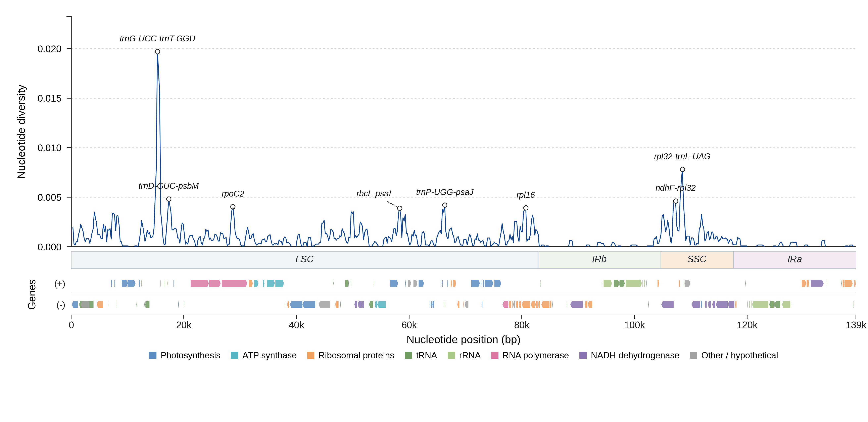This screenshot has width=868, height=422.
Task: Select the trnD-GUC-psbM annotation label
Action: click(x=168, y=186)
